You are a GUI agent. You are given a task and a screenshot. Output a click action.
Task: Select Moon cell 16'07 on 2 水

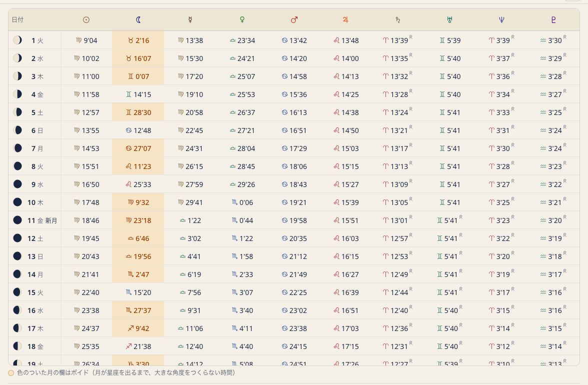click(138, 58)
